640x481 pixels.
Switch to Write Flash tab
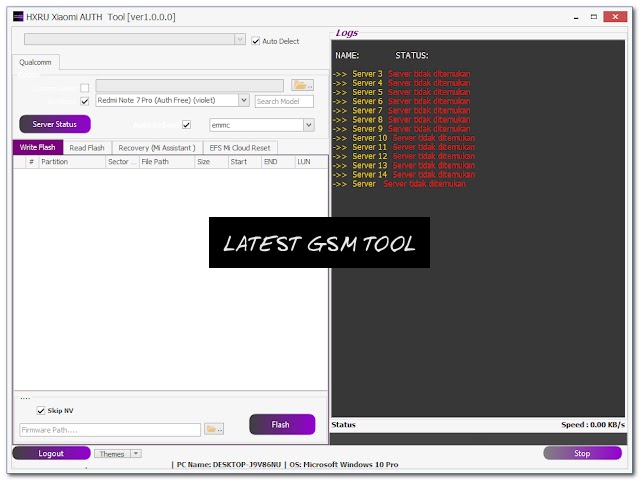[x=38, y=147]
